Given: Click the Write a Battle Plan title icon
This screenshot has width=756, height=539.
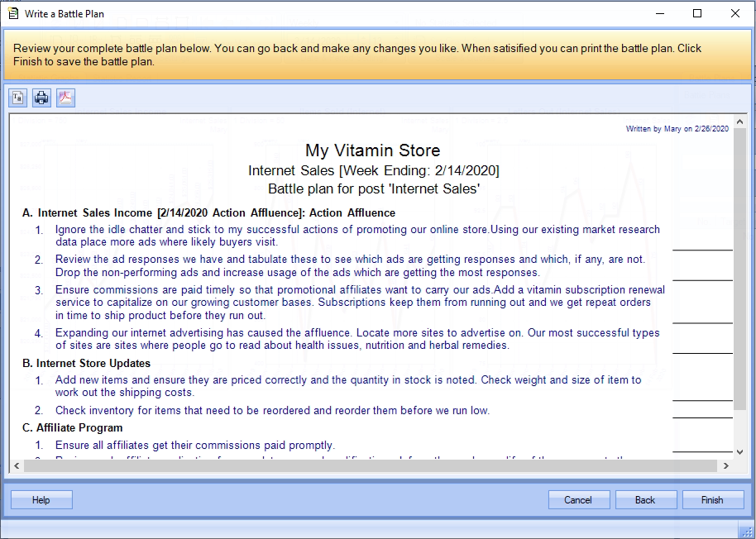Looking at the screenshot, I should (x=12, y=13).
